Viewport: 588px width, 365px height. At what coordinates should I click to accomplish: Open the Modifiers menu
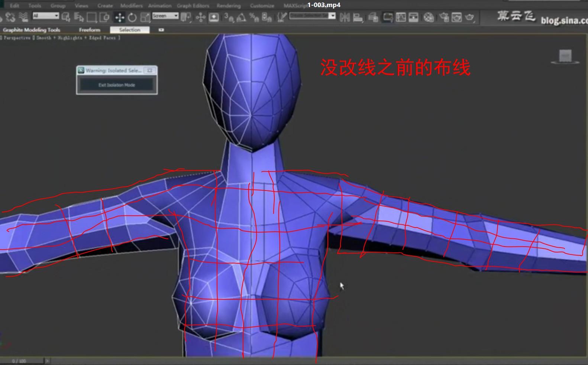point(132,6)
